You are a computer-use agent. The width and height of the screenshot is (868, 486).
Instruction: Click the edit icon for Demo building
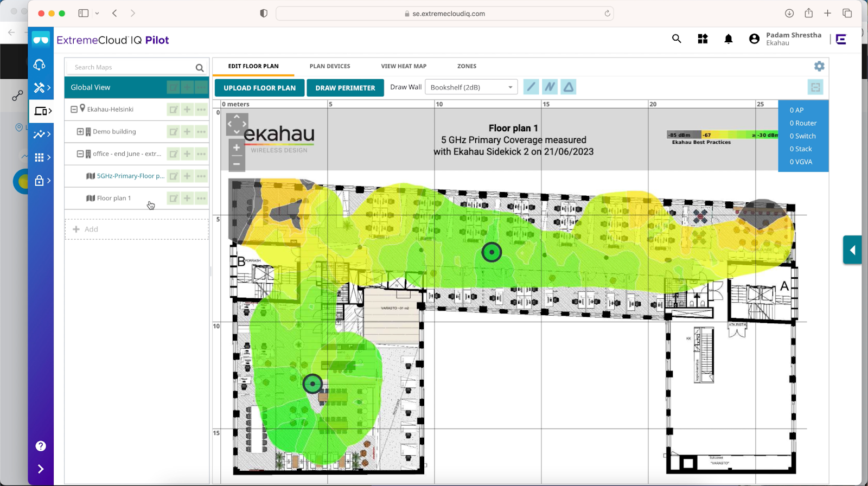tap(173, 132)
